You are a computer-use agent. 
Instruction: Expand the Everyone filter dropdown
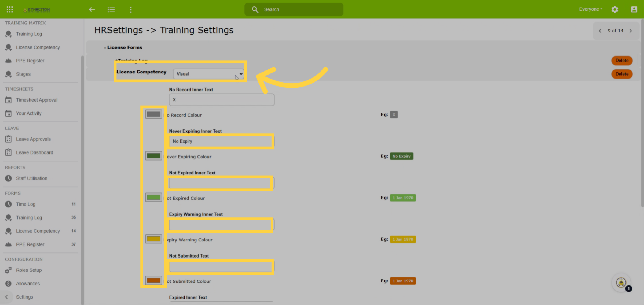[591, 9]
